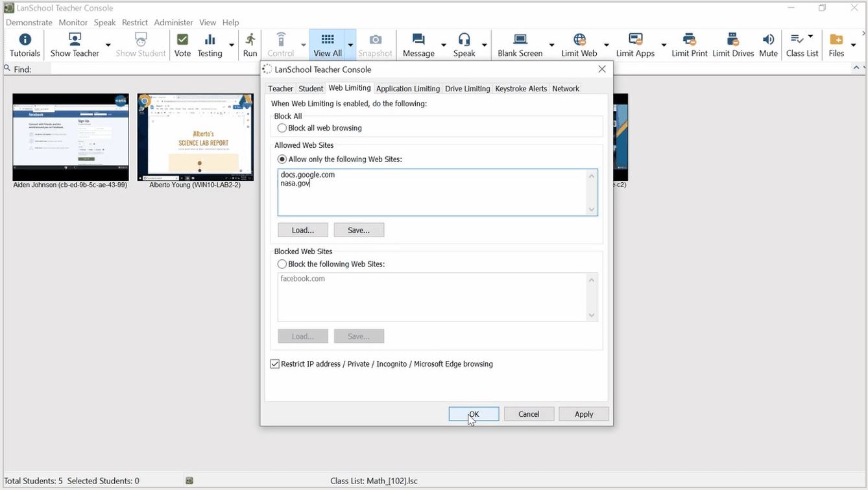Viewport: 868px width, 490px height.
Task: Open the Help menu
Action: [230, 22]
